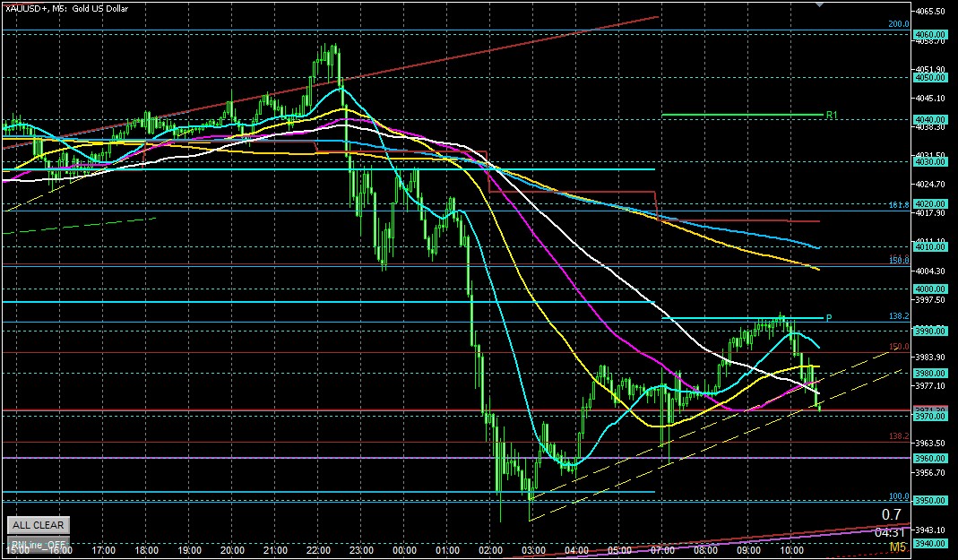
Task: Click the ALL CLEAR button
Action: point(38,525)
